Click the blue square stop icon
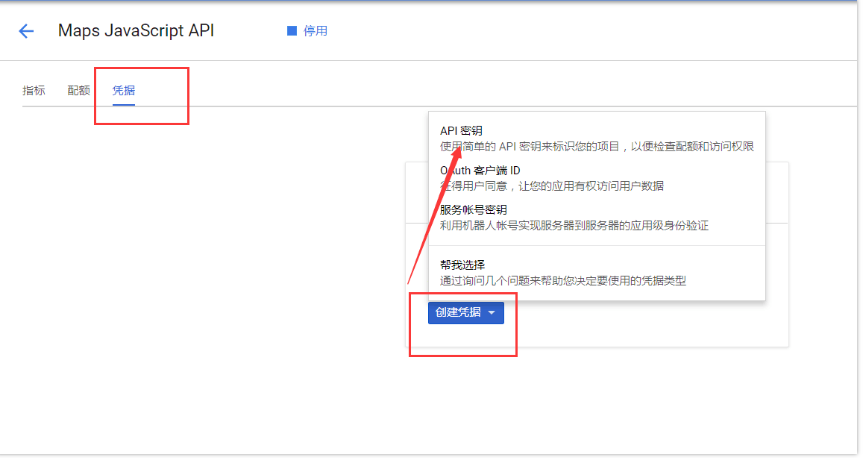This screenshot has width=864, height=458. tap(292, 31)
